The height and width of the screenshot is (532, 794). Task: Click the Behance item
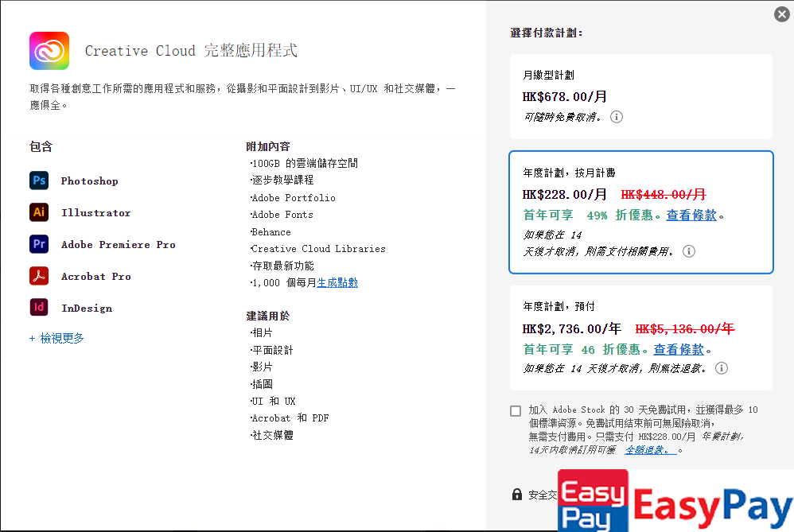(271, 232)
